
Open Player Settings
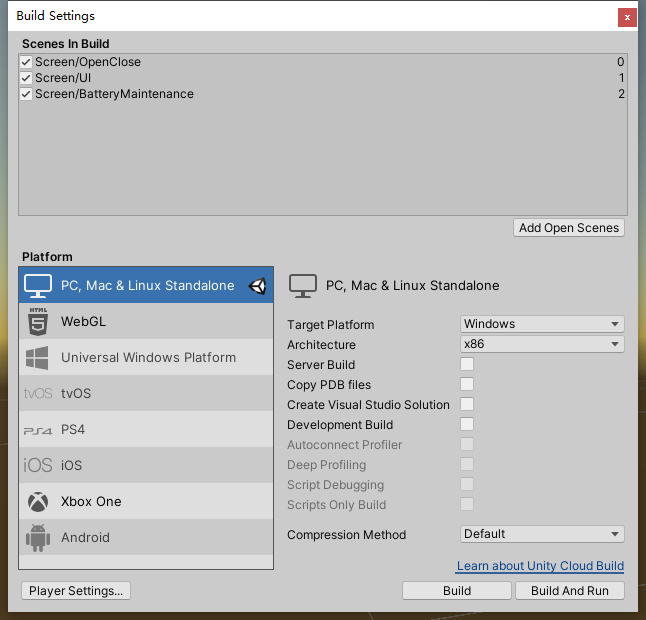[76, 590]
